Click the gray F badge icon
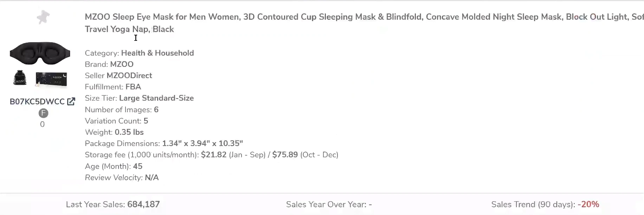Image resolution: width=644 pixels, height=215 pixels. point(43,113)
